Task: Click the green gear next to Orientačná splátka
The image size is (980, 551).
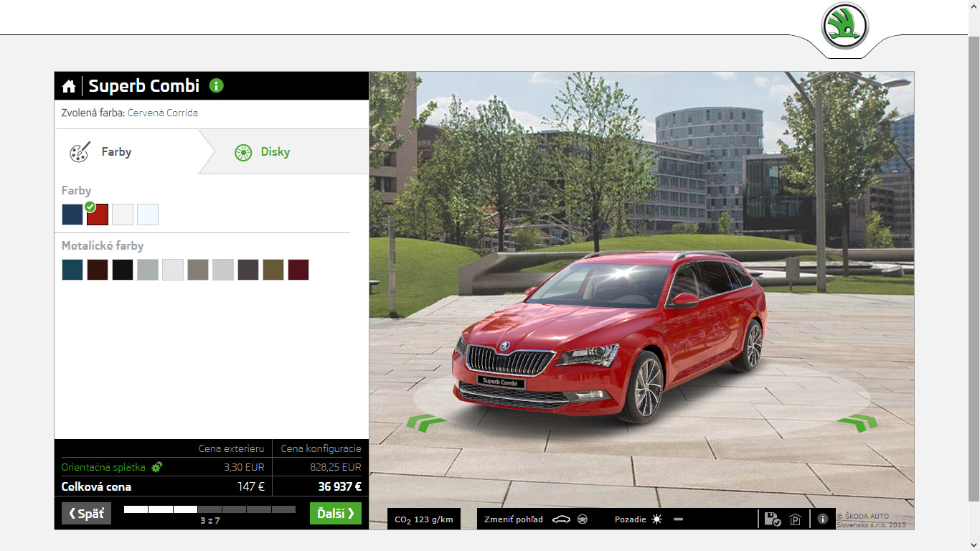Action: [156, 467]
